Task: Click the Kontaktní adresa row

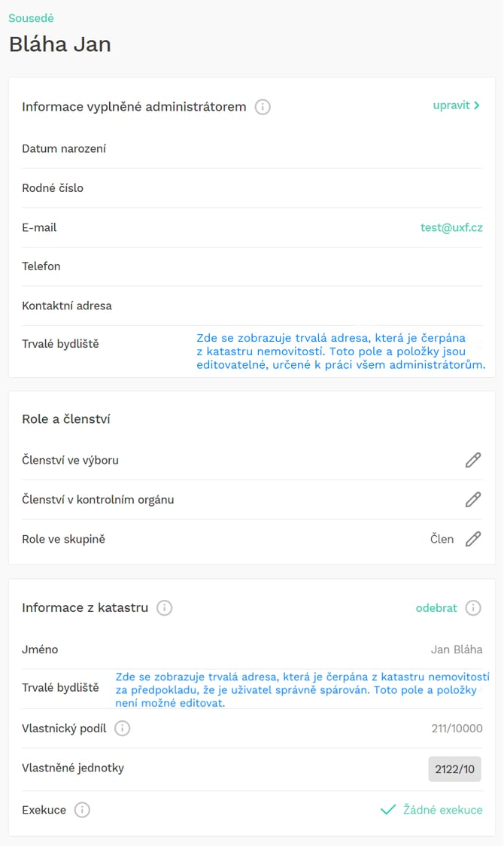Action: coord(252,306)
